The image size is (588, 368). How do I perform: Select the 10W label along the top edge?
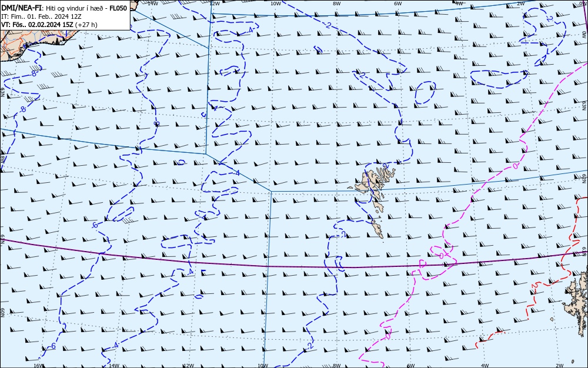(276, 4)
